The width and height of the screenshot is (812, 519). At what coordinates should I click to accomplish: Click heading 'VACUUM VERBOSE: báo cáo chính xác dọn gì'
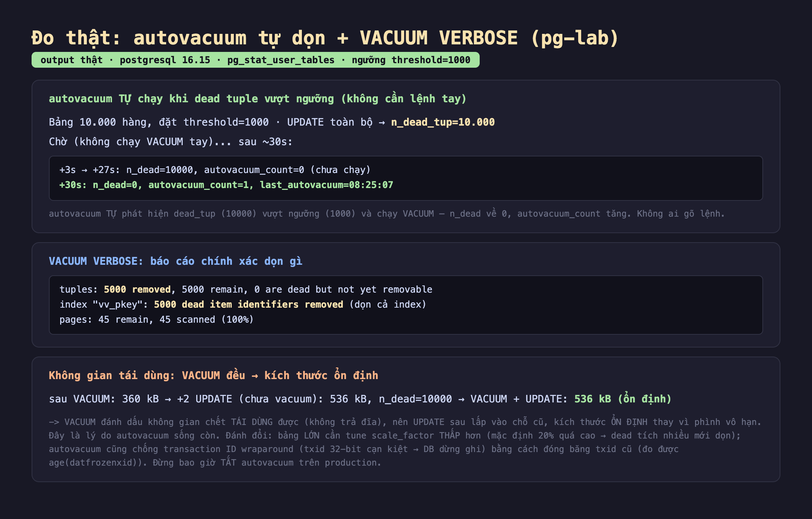176,261
